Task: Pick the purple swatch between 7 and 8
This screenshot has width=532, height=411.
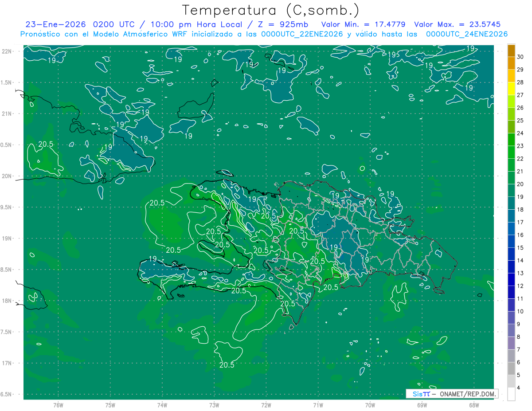Action: coord(511,343)
